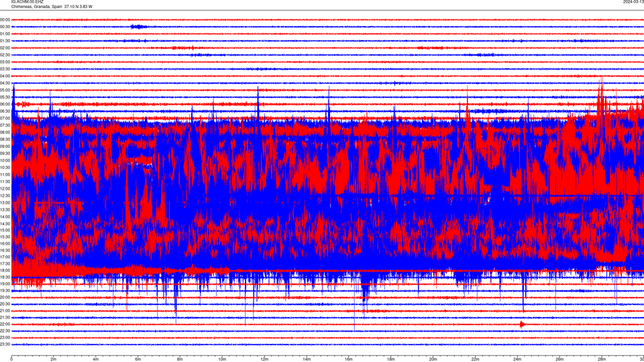The image size is (644, 362).
Task: Click the "21:00" time row label
Action: [x=5, y=310]
